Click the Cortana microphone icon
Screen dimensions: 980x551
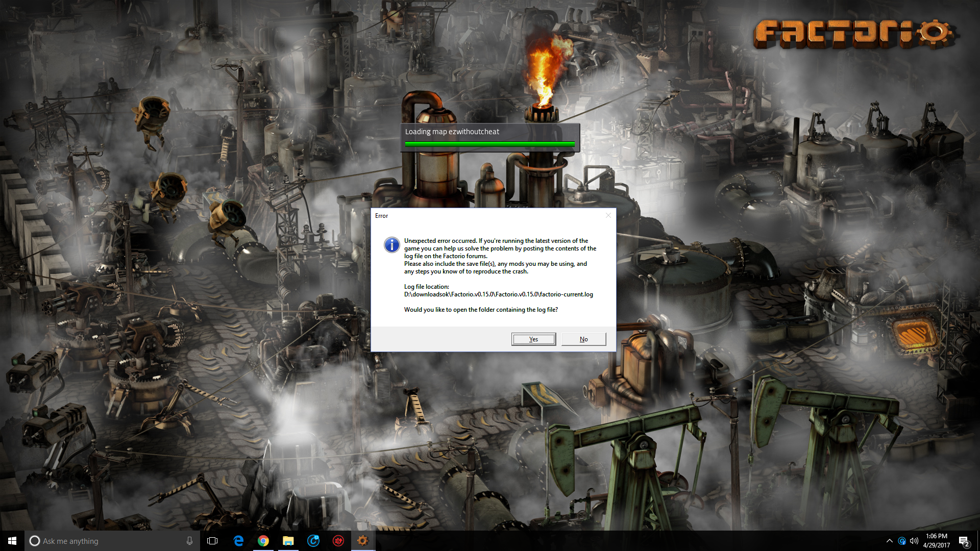189,541
